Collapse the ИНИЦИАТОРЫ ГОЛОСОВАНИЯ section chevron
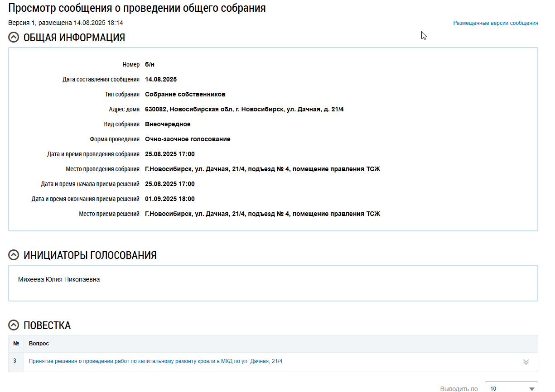Viewport: 555px width, 392px height. coord(14,255)
